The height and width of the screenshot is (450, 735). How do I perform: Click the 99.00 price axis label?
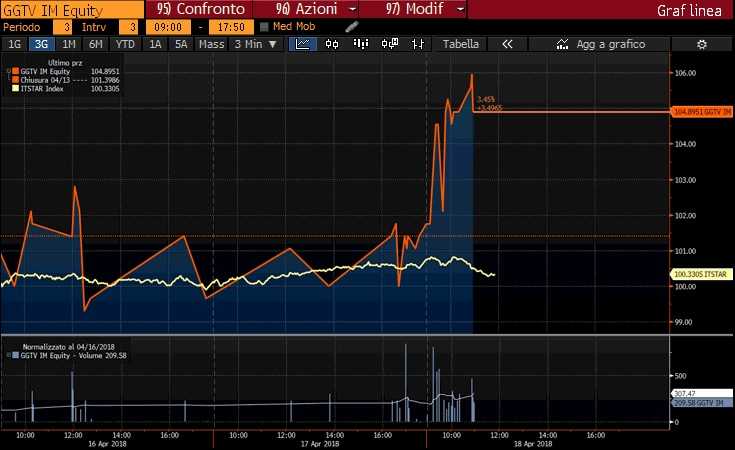[683, 322]
